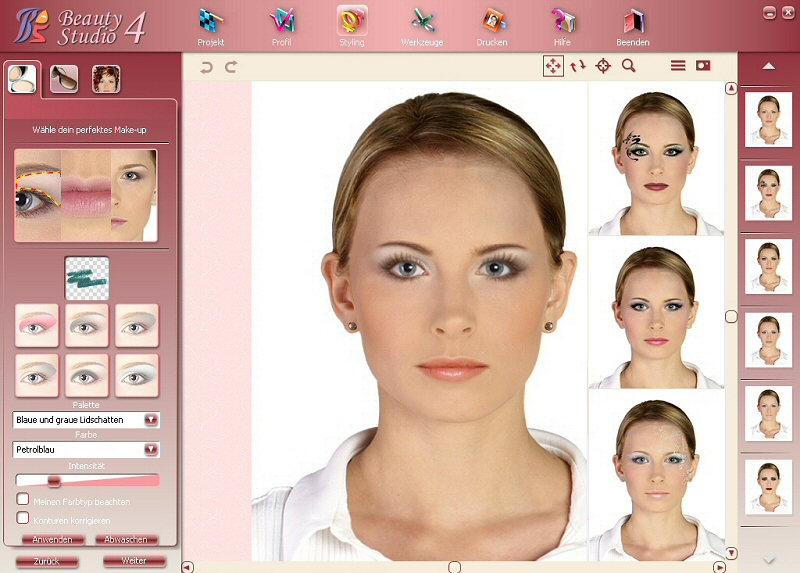
Task: Enable 'Meinen Farbtyp beachten' checkbox
Action: click(x=23, y=500)
